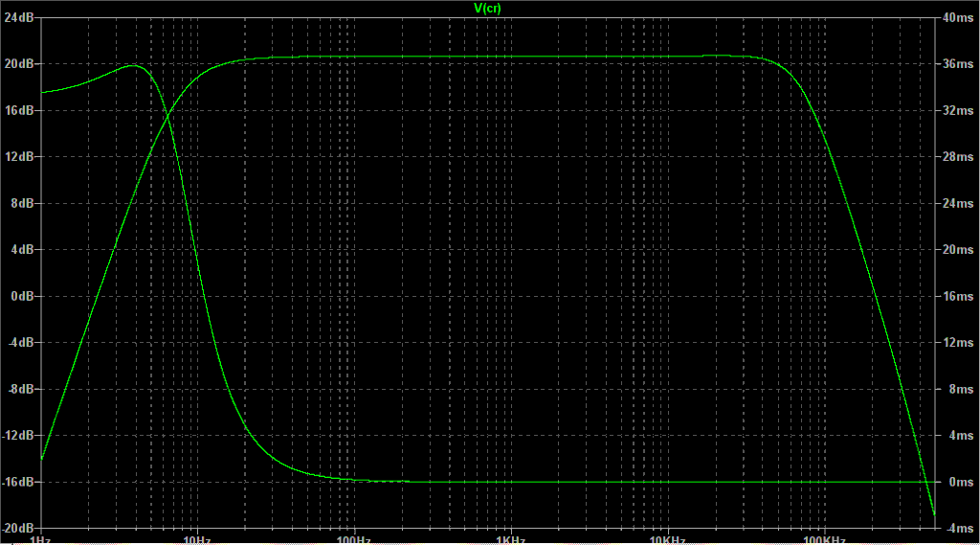Click the 16dB left axis label
Screen dimensions: 980x545
coord(19,110)
